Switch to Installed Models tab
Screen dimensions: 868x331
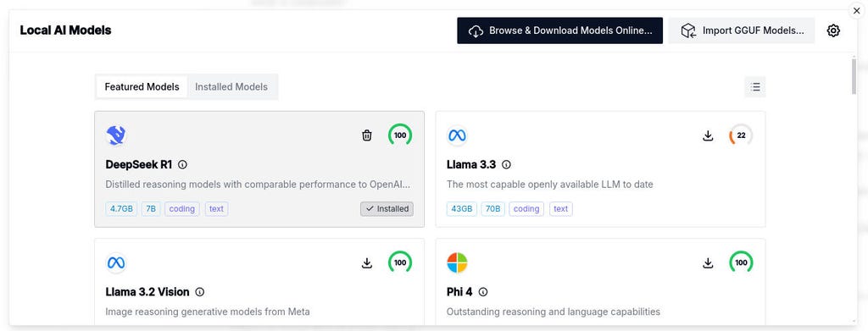(x=231, y=86)
